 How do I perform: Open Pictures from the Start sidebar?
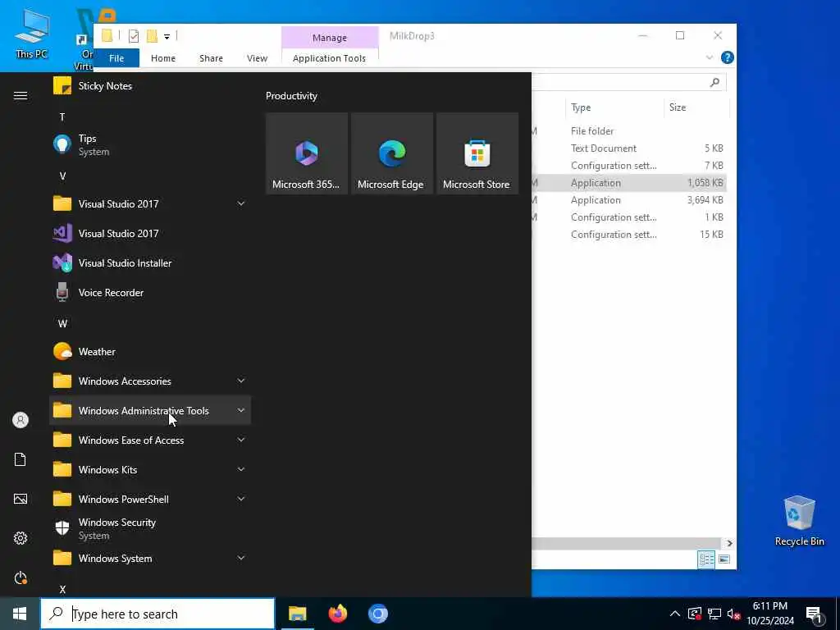point(21,500)
